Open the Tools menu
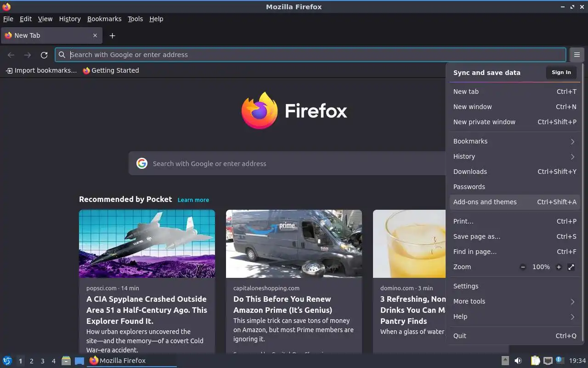The height and width of the screenshot is (368, 588). (x=136, y=19)
